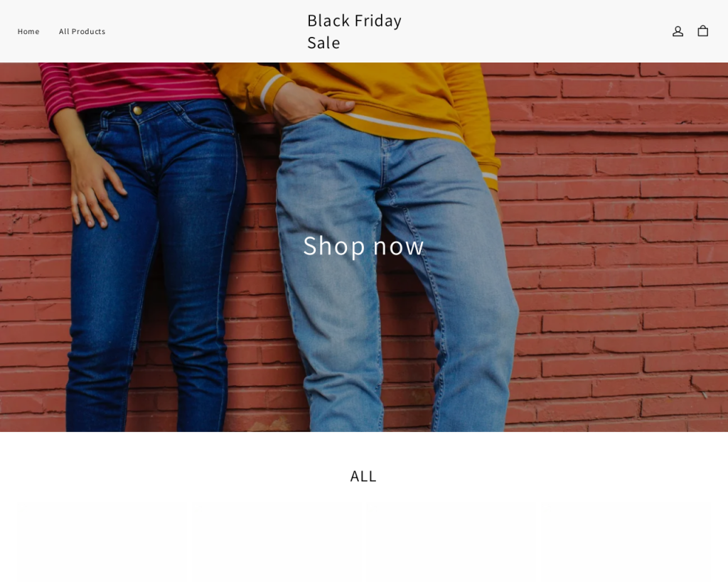Click the hand tucked in jeans pocket
The height and width of the screenshot is (582, 728).
311,104
